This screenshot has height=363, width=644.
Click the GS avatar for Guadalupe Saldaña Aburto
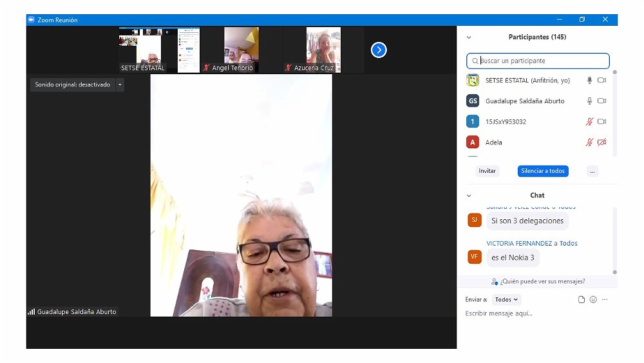[473, 101]
